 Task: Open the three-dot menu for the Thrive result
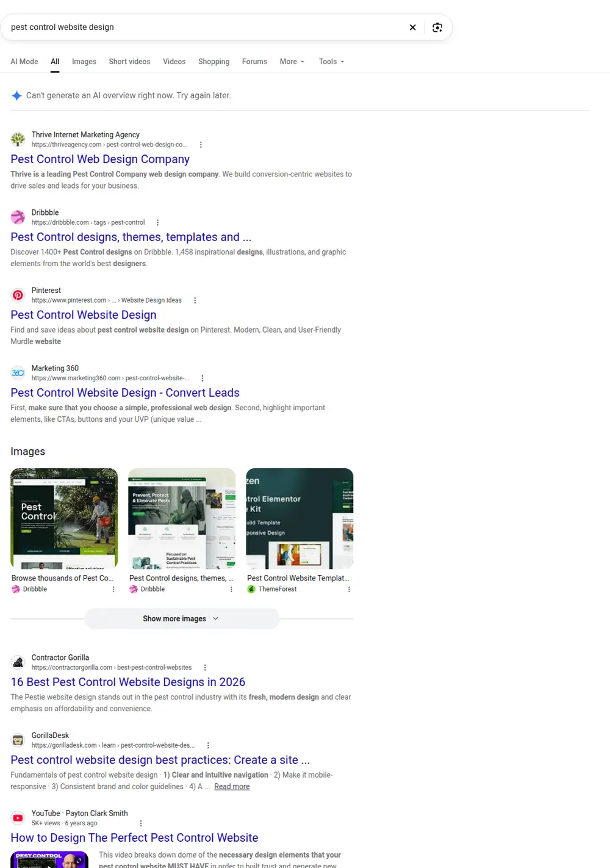click(201, 145)
